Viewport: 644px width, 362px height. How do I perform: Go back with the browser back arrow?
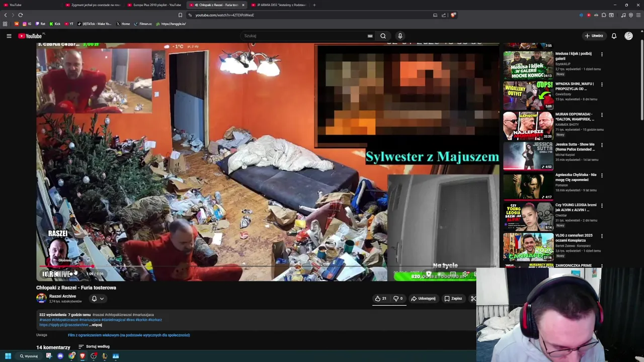coord(6,15)
